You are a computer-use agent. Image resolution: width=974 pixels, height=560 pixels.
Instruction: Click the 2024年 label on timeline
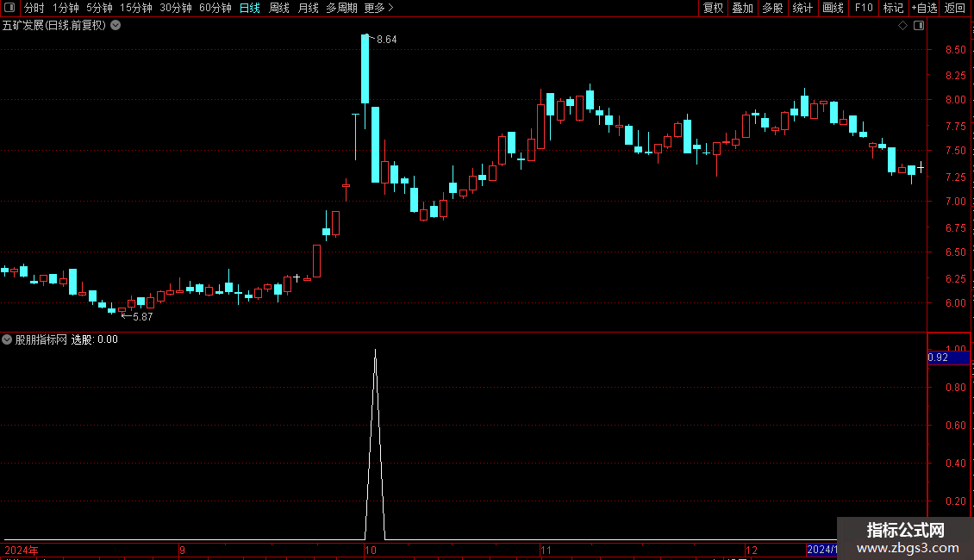(x=22, y=550)
